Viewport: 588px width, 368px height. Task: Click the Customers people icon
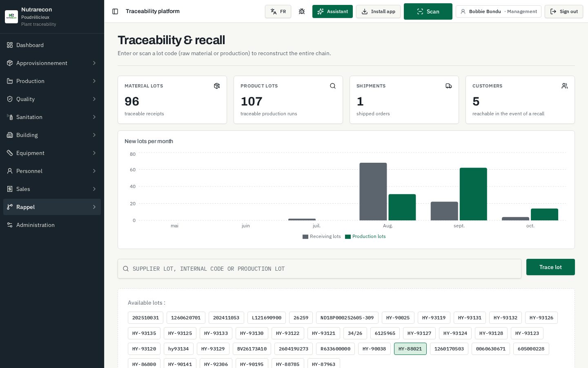pos(565,86)
